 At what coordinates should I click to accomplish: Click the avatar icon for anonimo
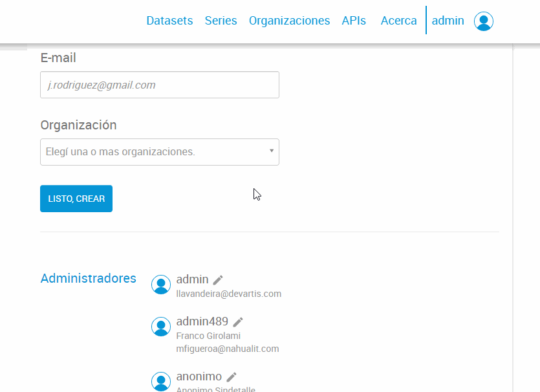(x=160, y=382)
